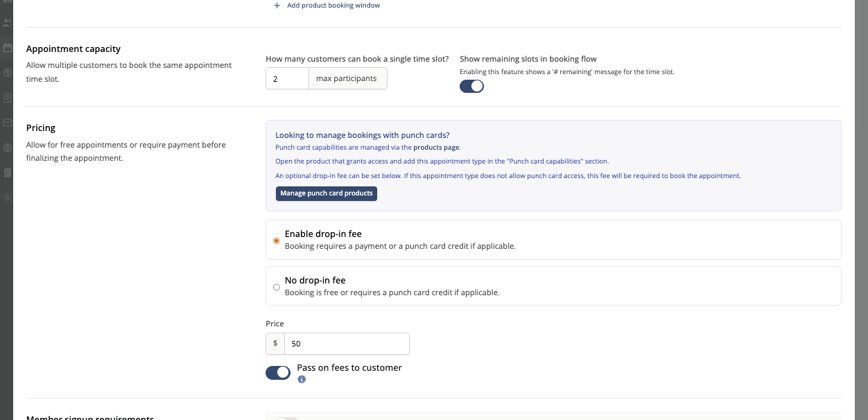Open the members icon in sidebar

coord(7,23)
